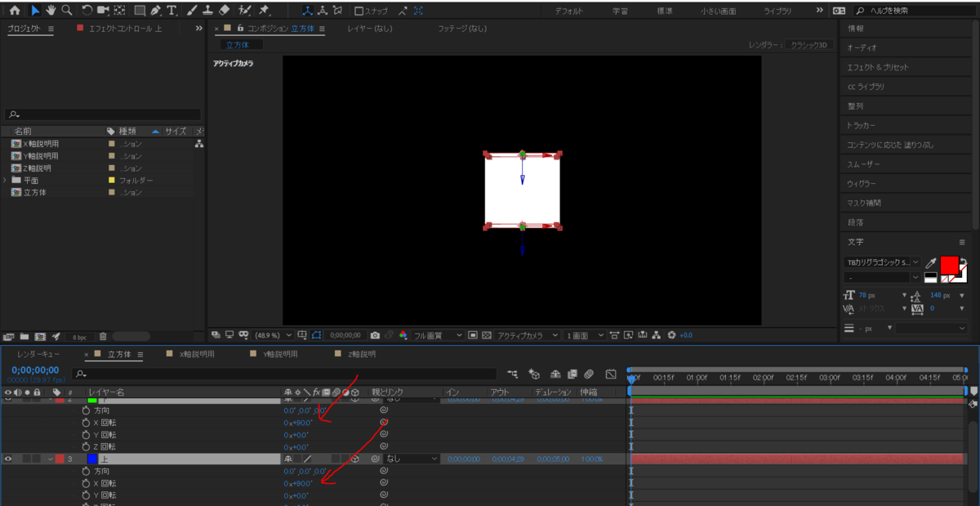
Task: Select the Pan Behind anchor point tool
Action: (x=120, y=11)
